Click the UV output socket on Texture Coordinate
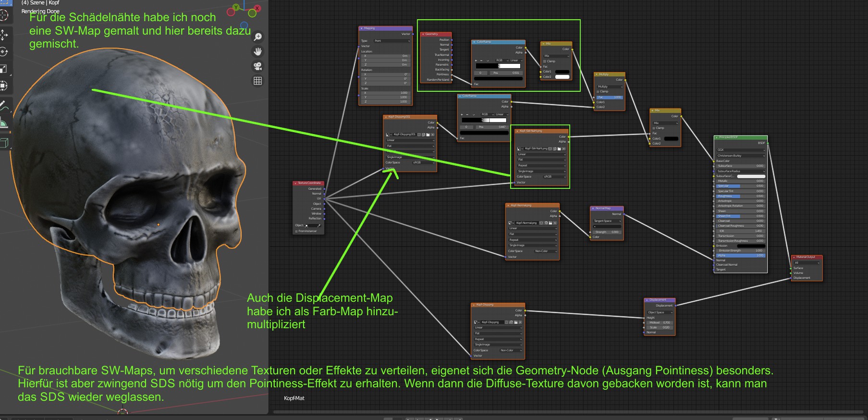Viewport: 868px width, 420px height. pos(325,198)
